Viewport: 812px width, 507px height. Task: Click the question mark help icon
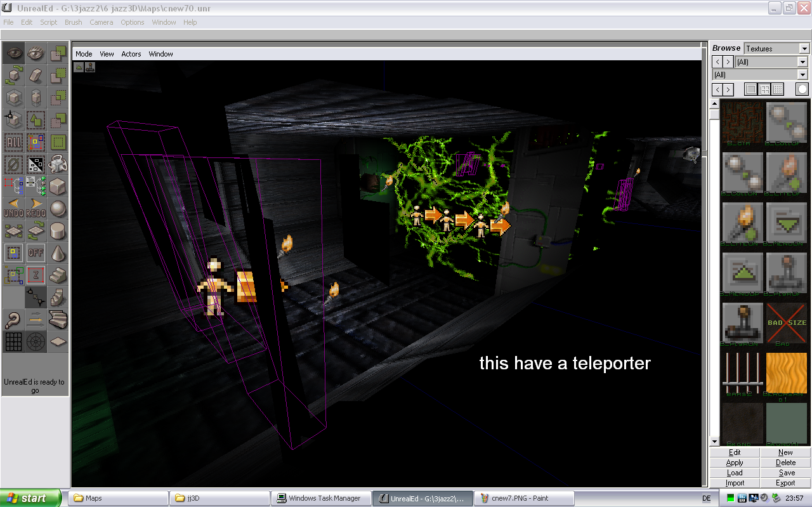[13, 320]
